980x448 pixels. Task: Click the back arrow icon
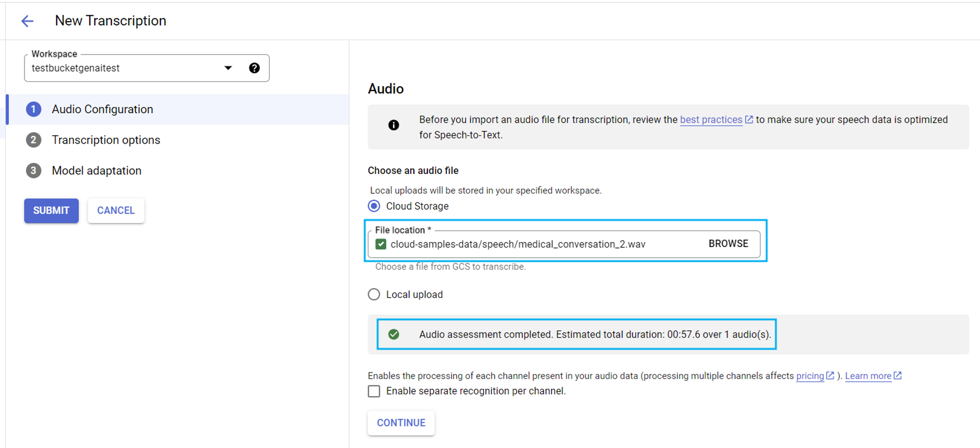[x=27, y=21]
